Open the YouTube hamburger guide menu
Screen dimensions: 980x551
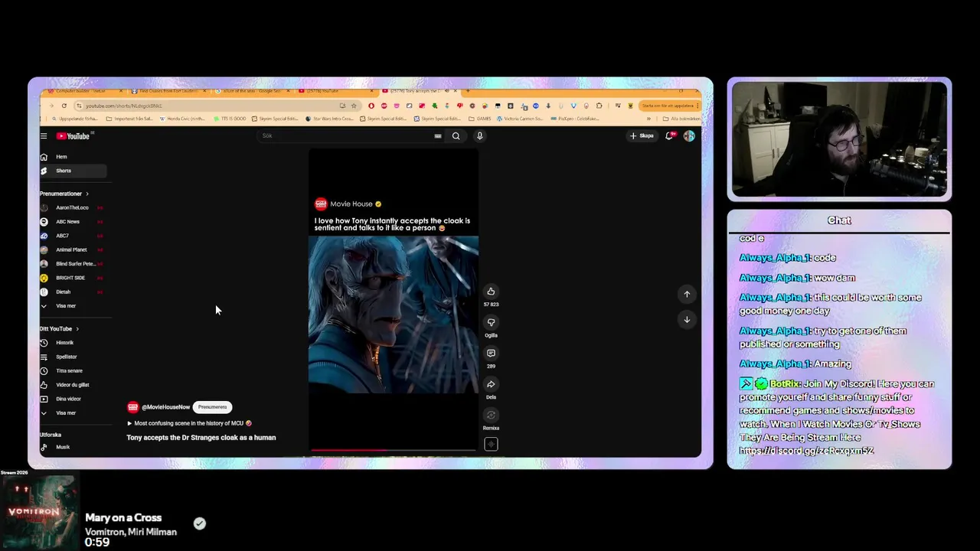click(44, 136)
